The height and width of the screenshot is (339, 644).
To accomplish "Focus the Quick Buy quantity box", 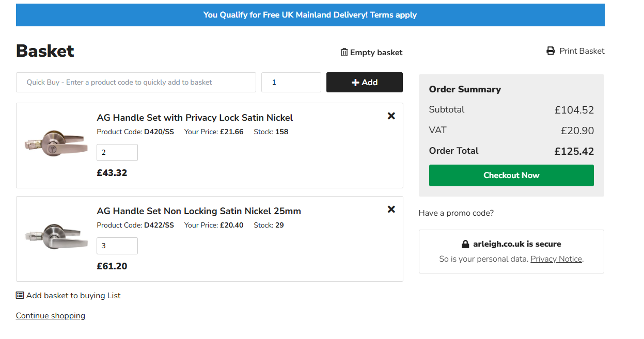I will (x=291, y=83).
